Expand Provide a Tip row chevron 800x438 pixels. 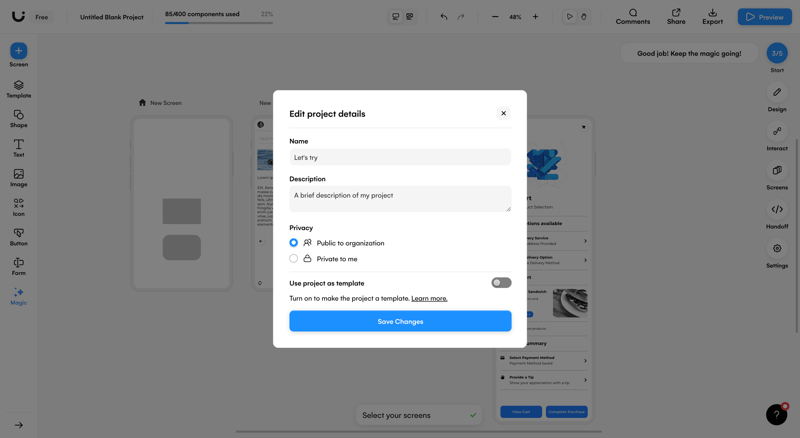585,380
